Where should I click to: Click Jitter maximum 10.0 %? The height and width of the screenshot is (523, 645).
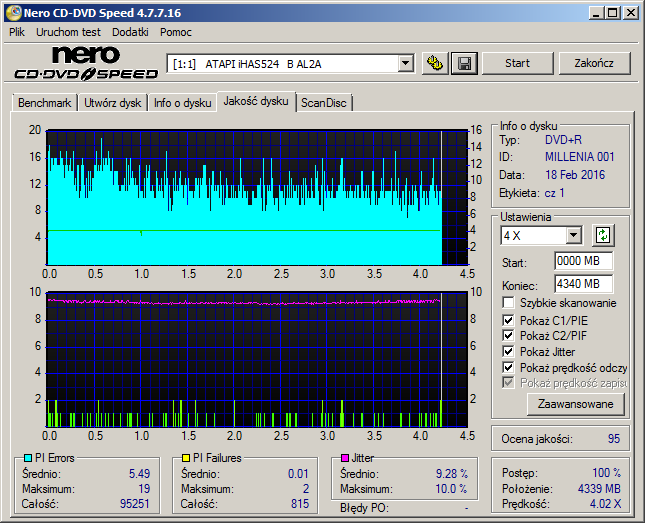[x=451, y=489]
